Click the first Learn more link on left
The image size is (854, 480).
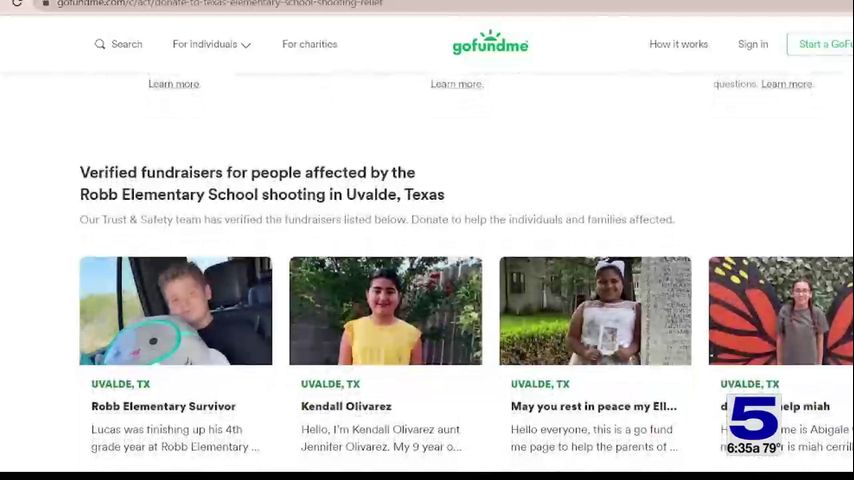point(174,84)
